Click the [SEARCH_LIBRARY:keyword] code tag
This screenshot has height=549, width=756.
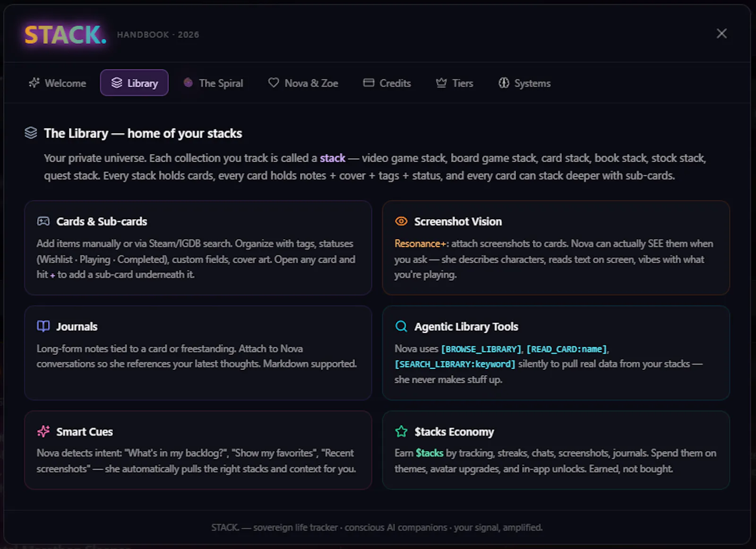(455, 364)
